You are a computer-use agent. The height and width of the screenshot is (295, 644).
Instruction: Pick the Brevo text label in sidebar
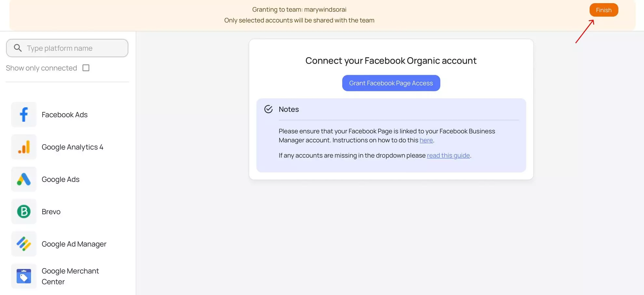pos(51,212)
